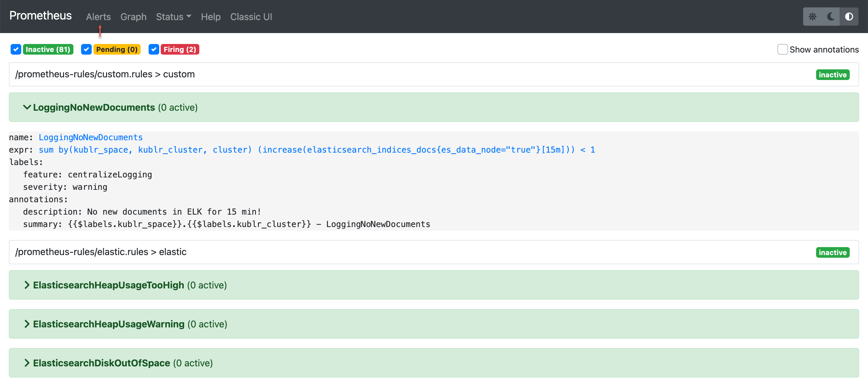Screen dimensions: 868x382
Task: Enable Show annotations checkbox
Action: coord(782,49)
